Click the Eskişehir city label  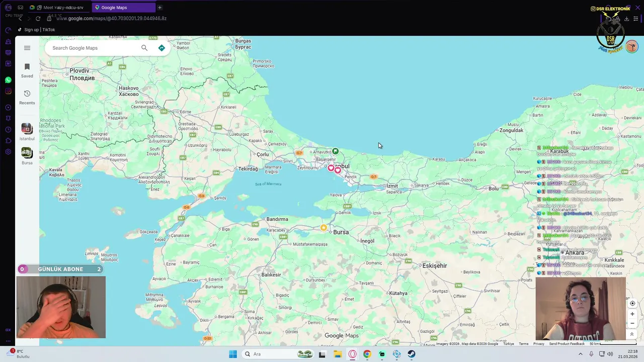tap(435, 265)
